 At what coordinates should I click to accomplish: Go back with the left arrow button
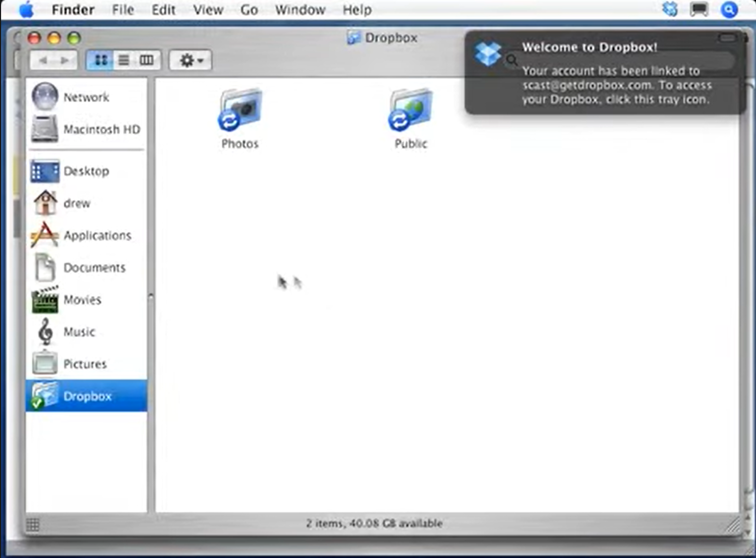coord(43,60)
